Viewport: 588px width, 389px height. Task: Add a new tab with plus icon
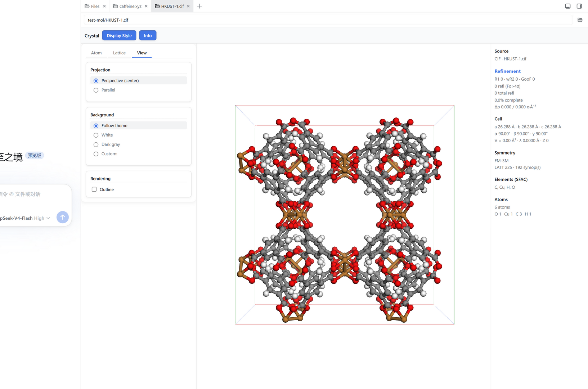199,6
